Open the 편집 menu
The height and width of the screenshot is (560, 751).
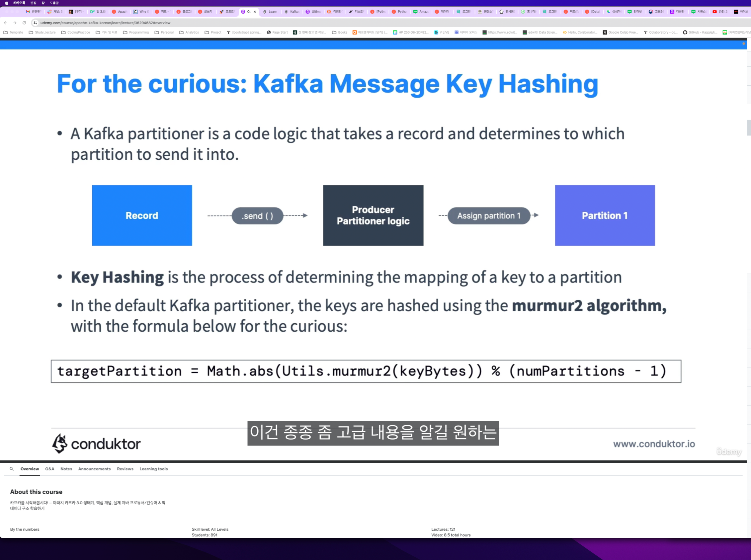tap(33, 3)
